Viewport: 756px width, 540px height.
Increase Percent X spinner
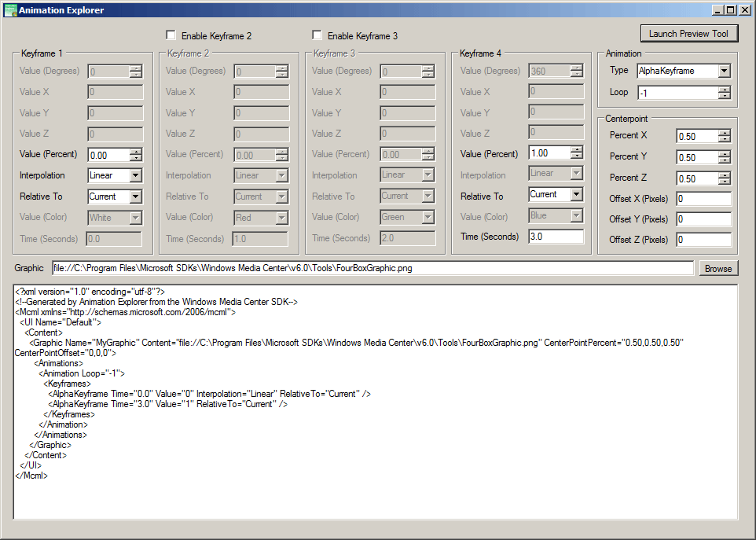pos(725,134)
